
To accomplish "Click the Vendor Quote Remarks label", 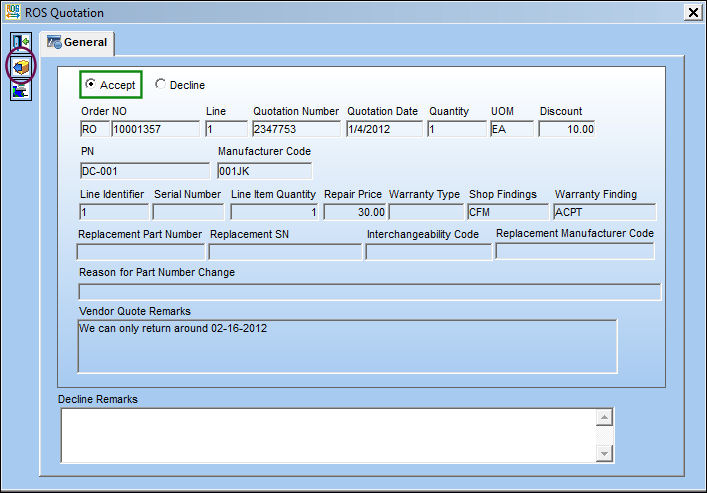I will [x=135, y=311].
